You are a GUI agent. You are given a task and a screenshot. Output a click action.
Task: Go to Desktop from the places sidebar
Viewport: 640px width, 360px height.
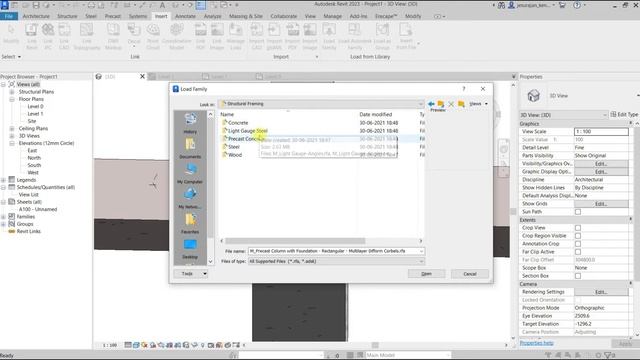pos(190,249)
